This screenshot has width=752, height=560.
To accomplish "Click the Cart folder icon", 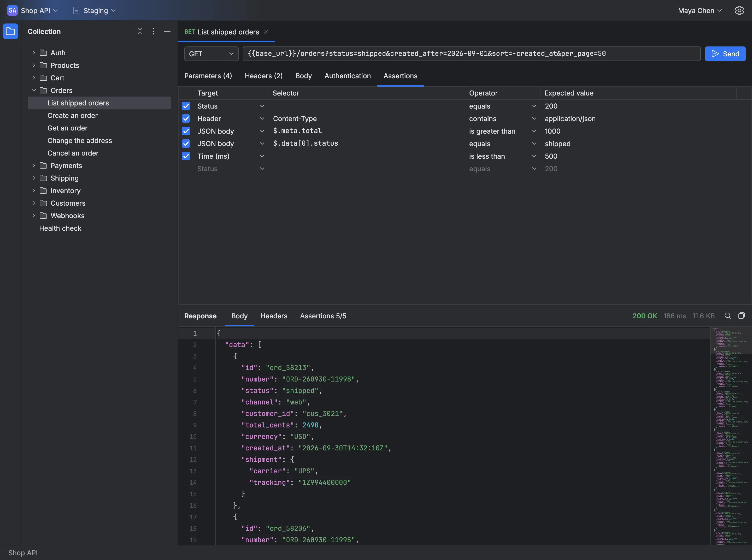I will (x=43, y=78).
